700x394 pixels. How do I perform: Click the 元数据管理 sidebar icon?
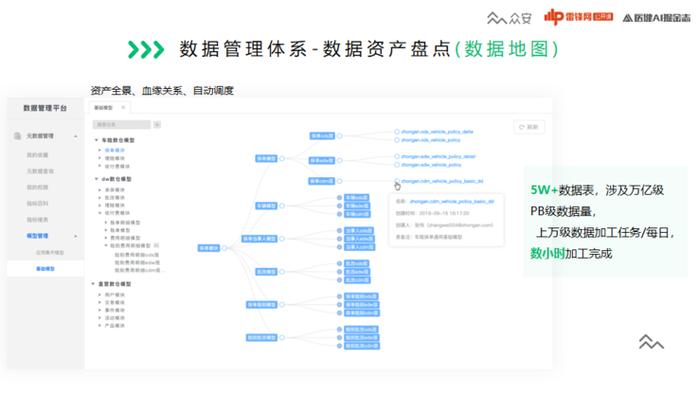[17, 136]
